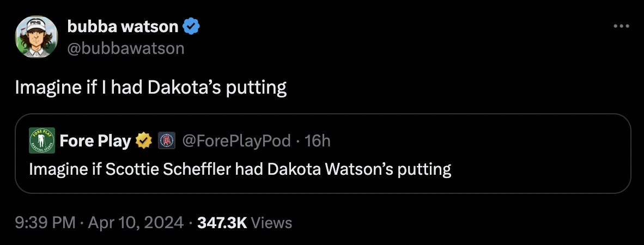This screenshot has width=644, height=245.
Task: Open the bubba watson display name
Action: [x=123, y=26]
